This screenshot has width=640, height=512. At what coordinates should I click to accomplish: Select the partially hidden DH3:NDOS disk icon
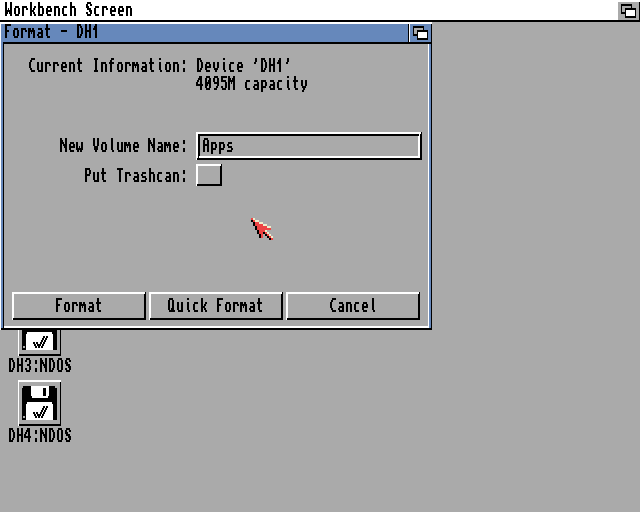pyautogui.click(x=40, y=342)
